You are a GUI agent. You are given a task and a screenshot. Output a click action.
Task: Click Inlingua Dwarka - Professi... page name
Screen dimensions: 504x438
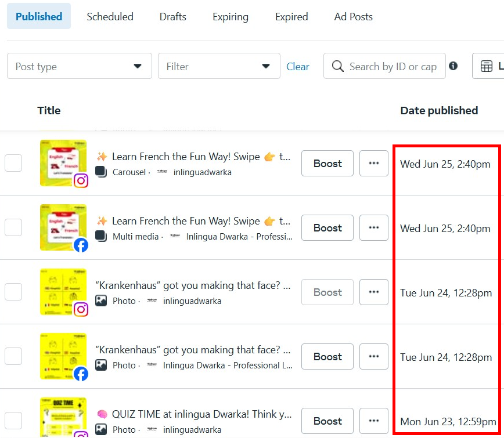tap(239, 237)
